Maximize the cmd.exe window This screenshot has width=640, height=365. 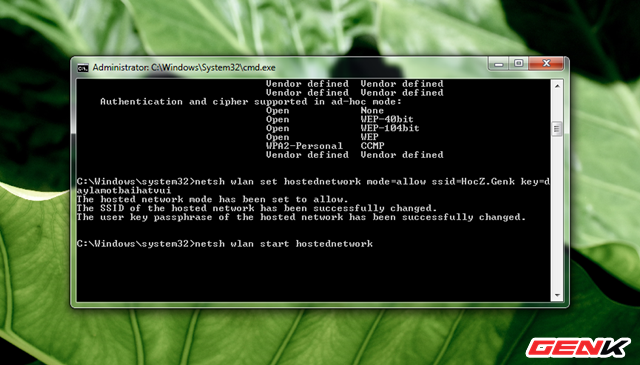518,64
